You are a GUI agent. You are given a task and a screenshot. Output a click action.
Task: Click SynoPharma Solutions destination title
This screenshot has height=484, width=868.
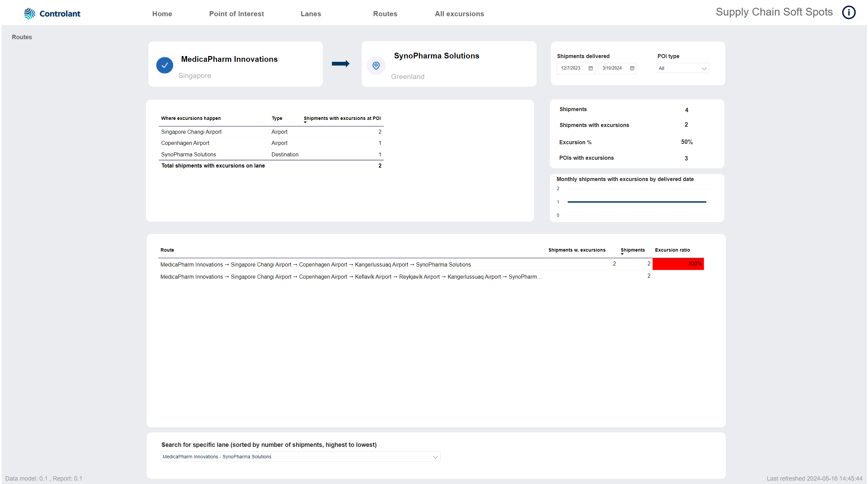pos(436,56)
